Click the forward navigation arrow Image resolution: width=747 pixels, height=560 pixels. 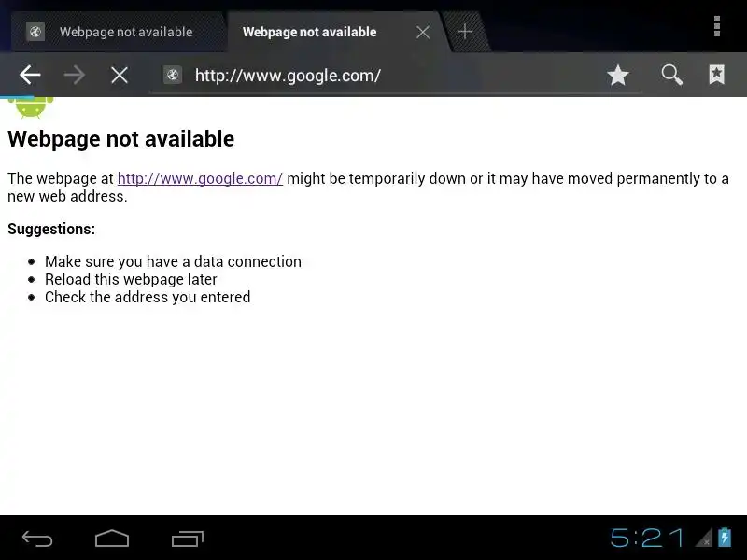[x=75, y=75]
